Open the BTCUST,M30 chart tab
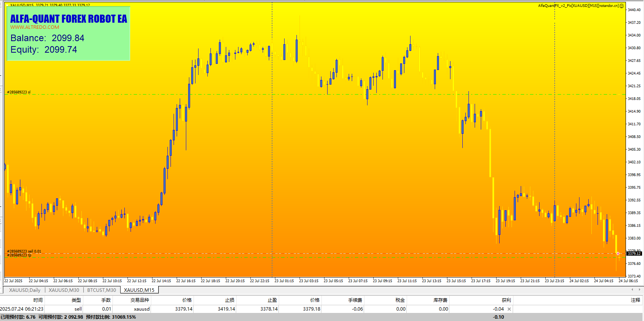 (101, 290)
